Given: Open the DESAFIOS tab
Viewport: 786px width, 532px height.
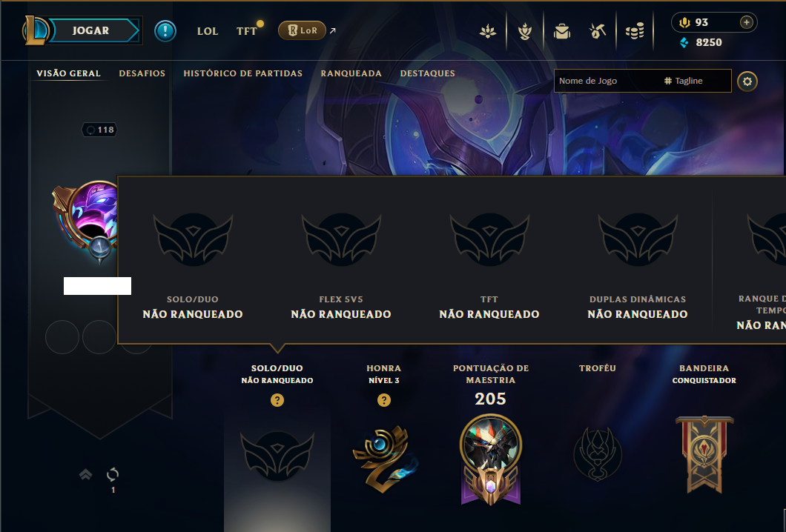Looking at the screenshot, I should (142, 73).
